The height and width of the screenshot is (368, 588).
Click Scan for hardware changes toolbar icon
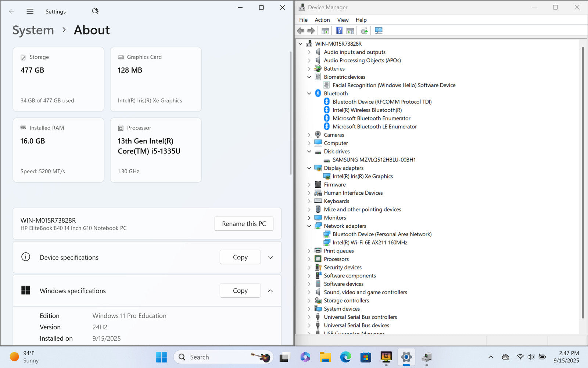pos(379,31)
